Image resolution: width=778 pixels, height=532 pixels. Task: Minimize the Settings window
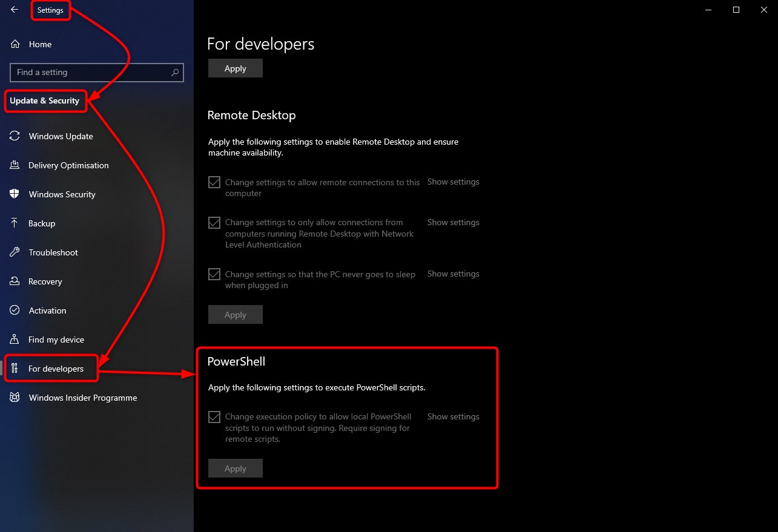coord(708,10)
